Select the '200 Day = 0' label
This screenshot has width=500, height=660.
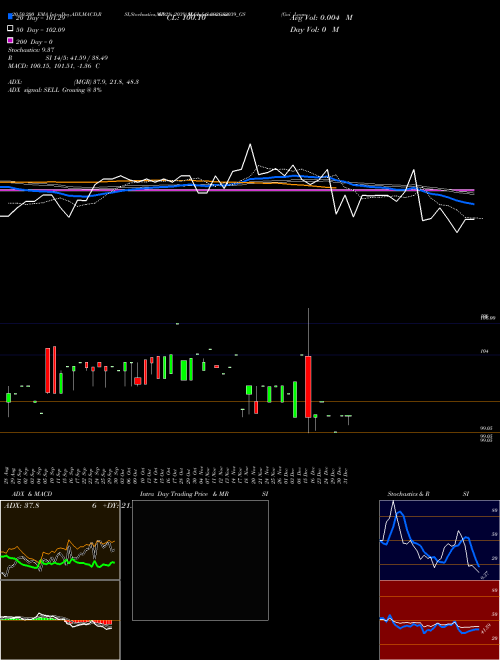[x=34, y=42]
